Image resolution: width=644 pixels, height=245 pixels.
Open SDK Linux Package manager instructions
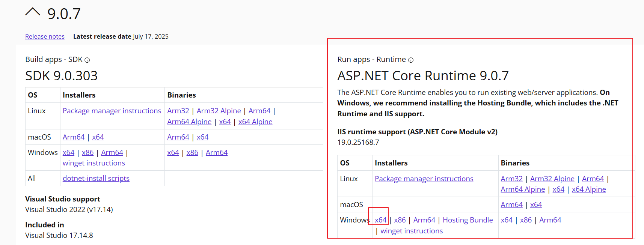pos(112,111)
